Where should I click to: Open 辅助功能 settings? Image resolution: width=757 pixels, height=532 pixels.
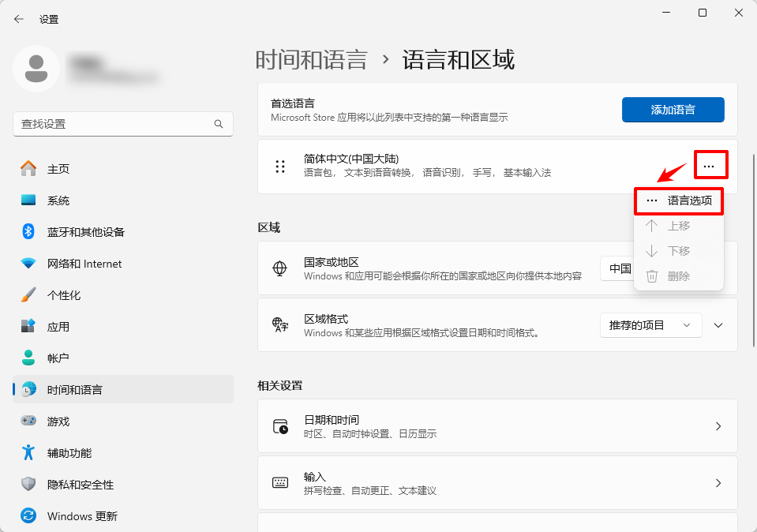click(x=123, y=453)
